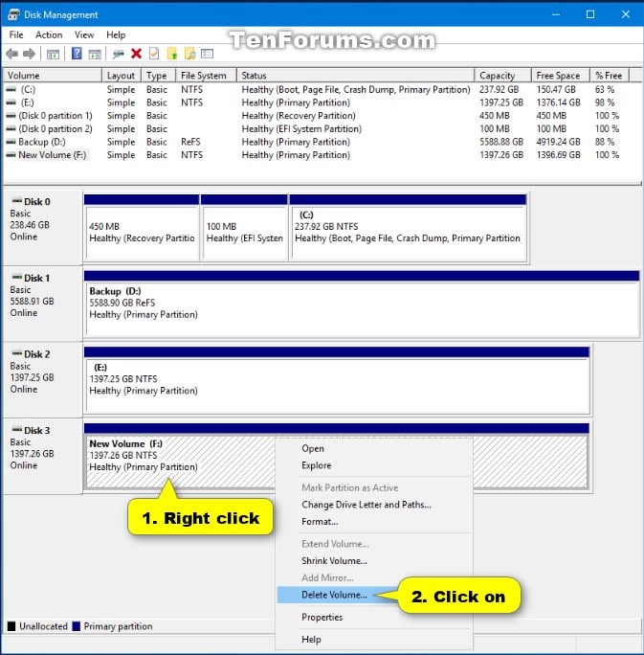Click the black Unallocated legend swatch
Image resolution: width=644 pixels, height=655 pixels.
coord(11,626)
